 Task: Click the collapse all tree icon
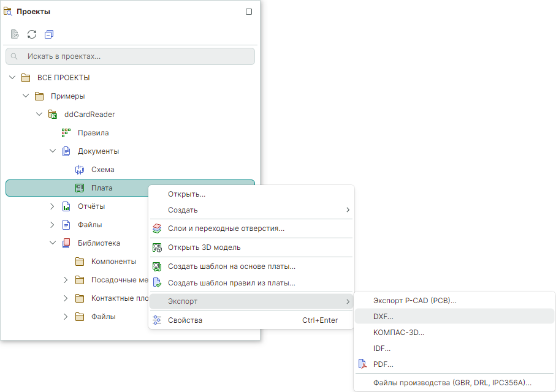[x=49, y=34]
